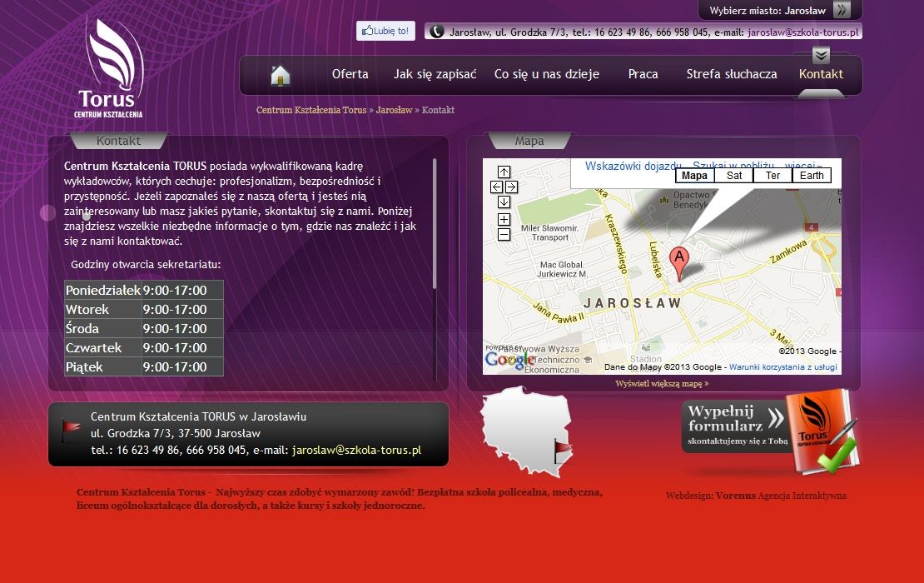924x583 pixels.
Task: Click the home icon in navigation bar
Action: (281, 75)
